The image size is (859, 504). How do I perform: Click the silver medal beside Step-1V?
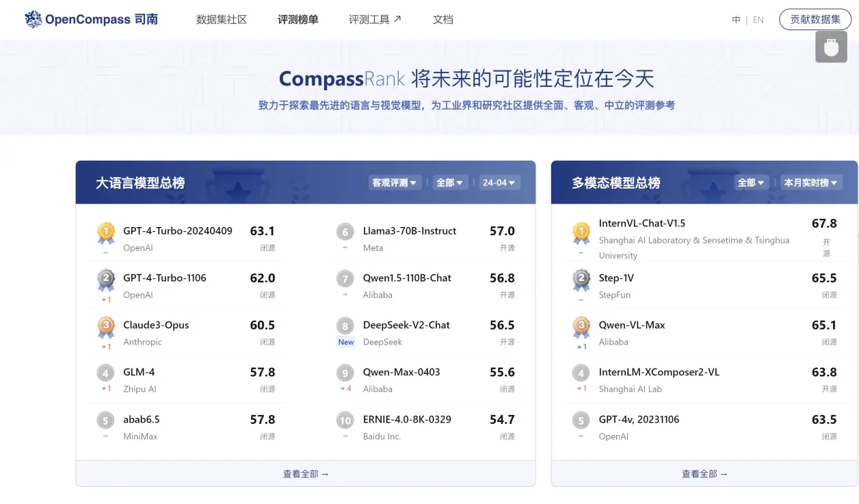click(x=581, y=281)
